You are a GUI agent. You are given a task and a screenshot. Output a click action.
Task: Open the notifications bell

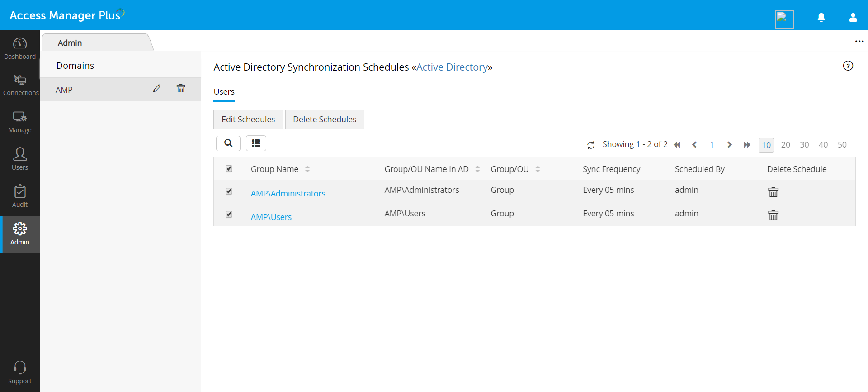click(x=821, y=18)
